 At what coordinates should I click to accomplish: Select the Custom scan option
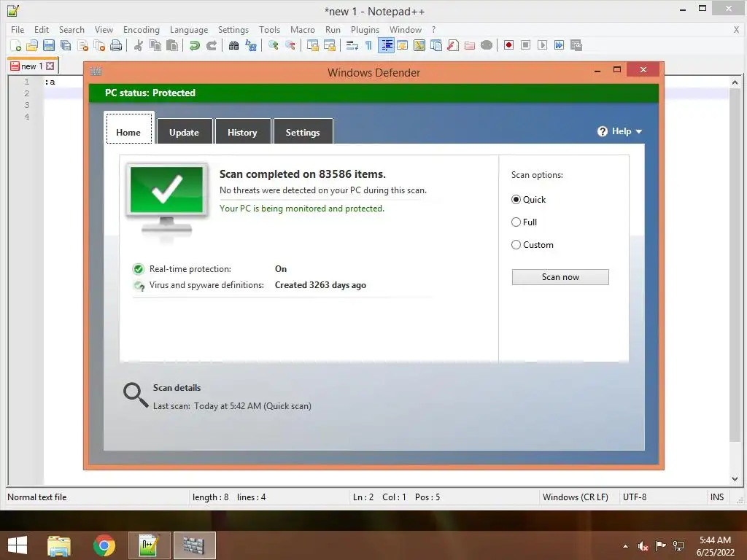pyautogui.click(x=532, y=245)
